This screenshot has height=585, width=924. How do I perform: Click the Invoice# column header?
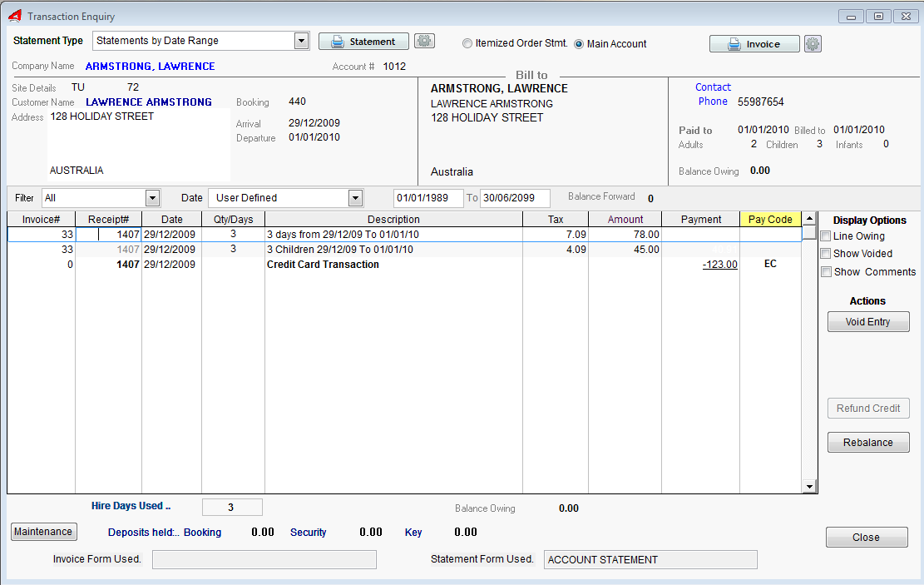(x=42, y=220)
